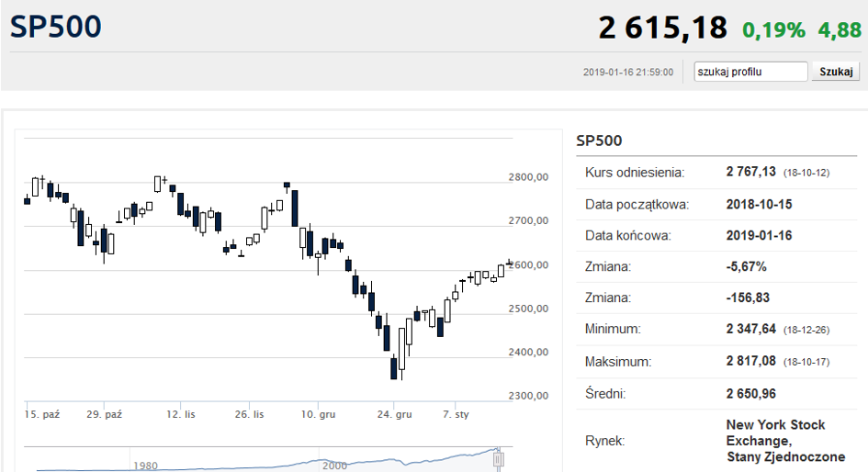Click the Minimum value 2 347,64
This screenshot has width=868, height=472.
[x=750, y=330]
